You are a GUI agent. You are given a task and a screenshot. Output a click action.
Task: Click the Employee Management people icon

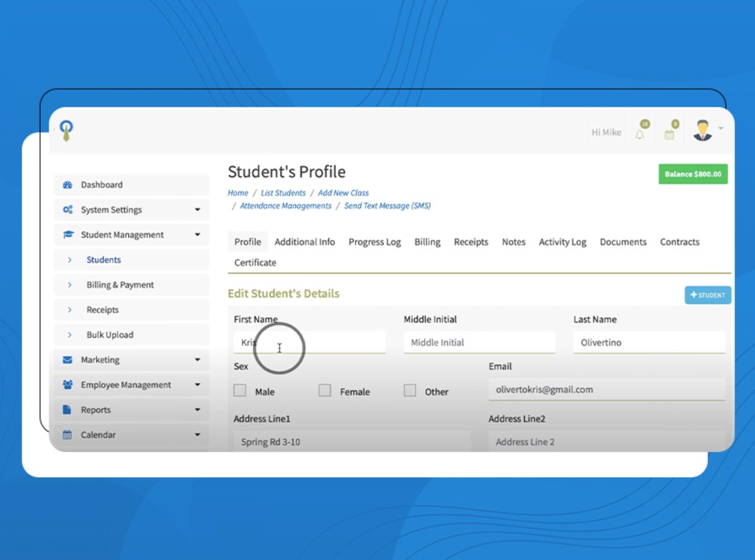pyautogui.click(x=67, y=385)
